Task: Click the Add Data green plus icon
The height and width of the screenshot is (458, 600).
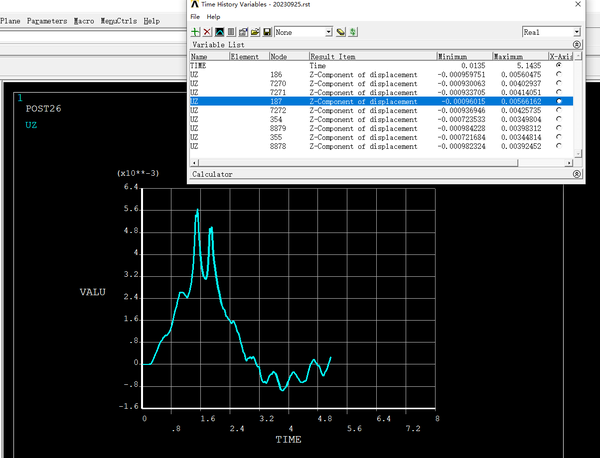Action: tap(196, 32)
